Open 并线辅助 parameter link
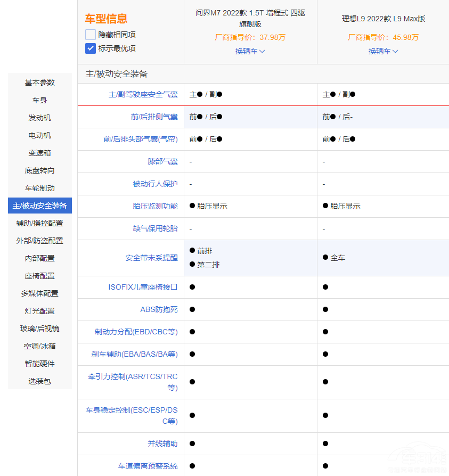Image resolution: width=449 pixels, height=476 pixels. pos(162,444)
